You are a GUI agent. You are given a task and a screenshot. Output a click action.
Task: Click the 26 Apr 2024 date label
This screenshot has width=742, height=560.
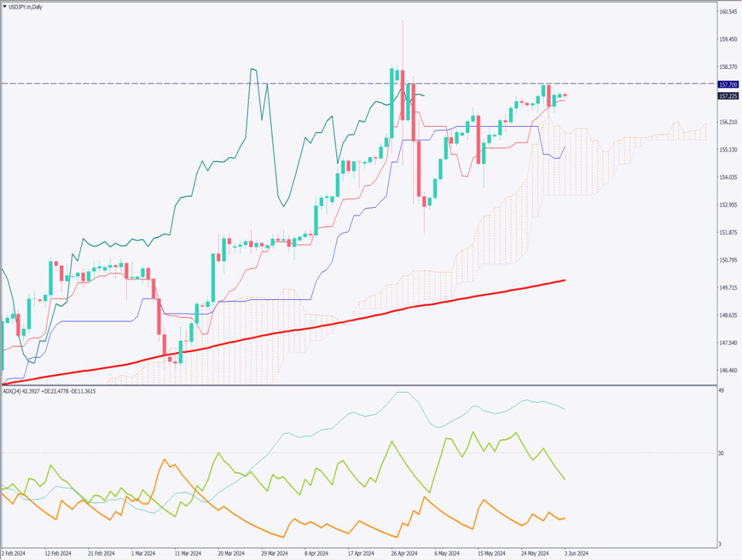point(404,553)
